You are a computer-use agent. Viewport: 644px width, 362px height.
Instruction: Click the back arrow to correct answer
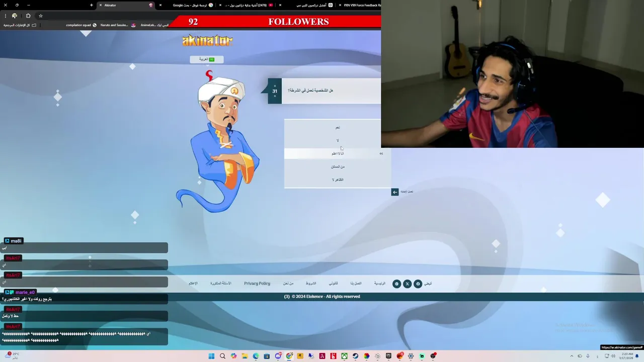click(x=395, y=192)
